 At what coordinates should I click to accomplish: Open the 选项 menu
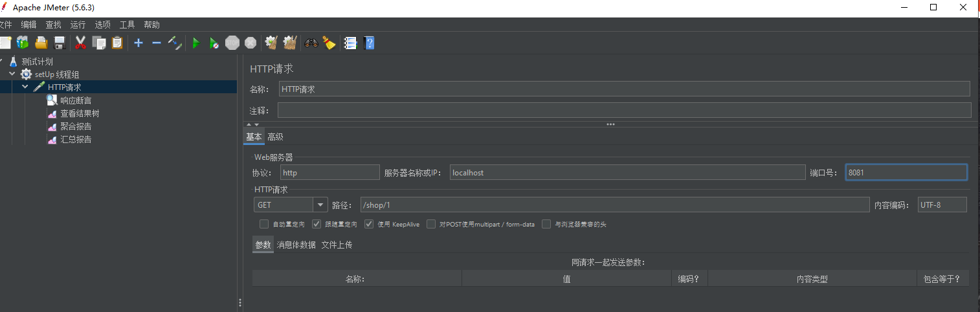coord(103,25)
